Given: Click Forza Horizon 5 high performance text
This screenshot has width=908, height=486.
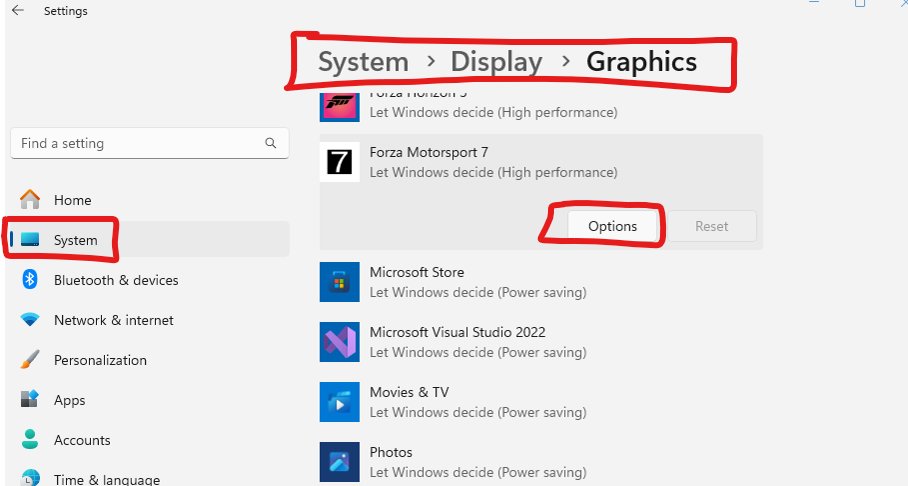Looking at the screenshot, I should click(x=493, y=112).
